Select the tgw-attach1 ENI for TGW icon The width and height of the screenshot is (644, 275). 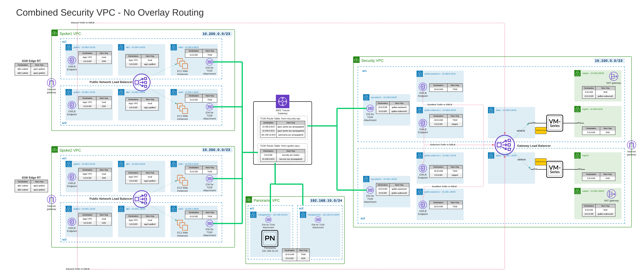pyautogui.click(x=370, y=108)
